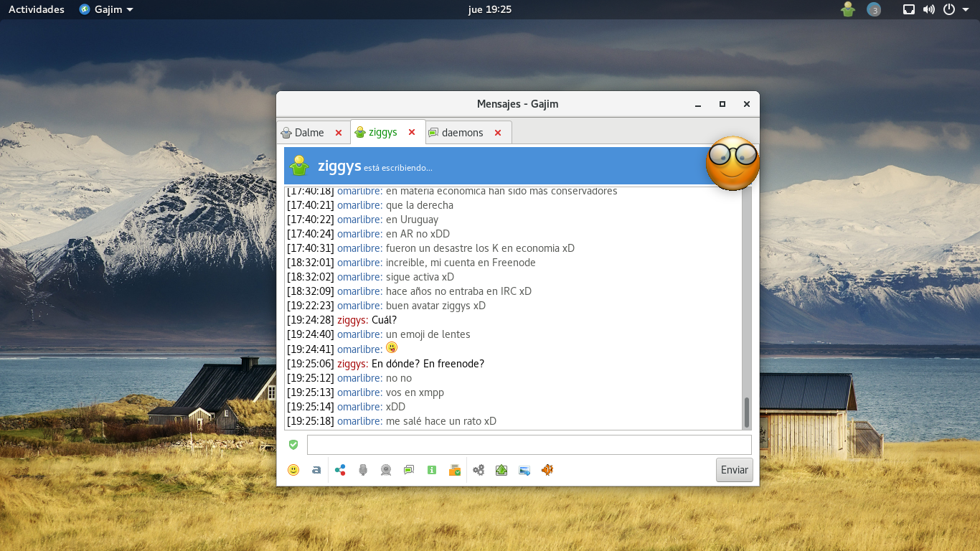Click the green encryption shield icon
This screenshot has width=980, height=551.
(293, 445)
